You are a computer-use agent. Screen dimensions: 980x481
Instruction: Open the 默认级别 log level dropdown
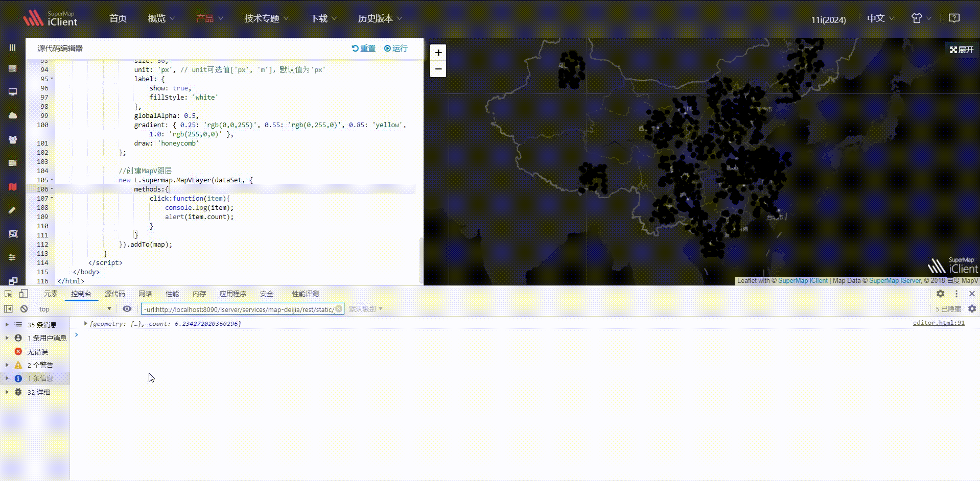click(x=364, y=308)
